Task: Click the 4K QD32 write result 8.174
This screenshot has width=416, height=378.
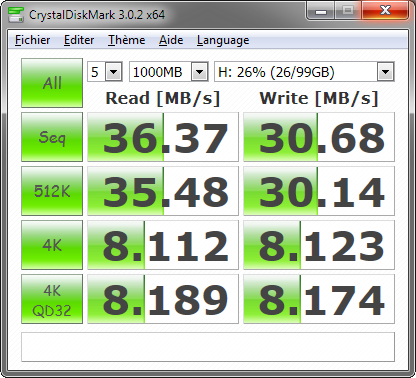Action: [319, 299]
